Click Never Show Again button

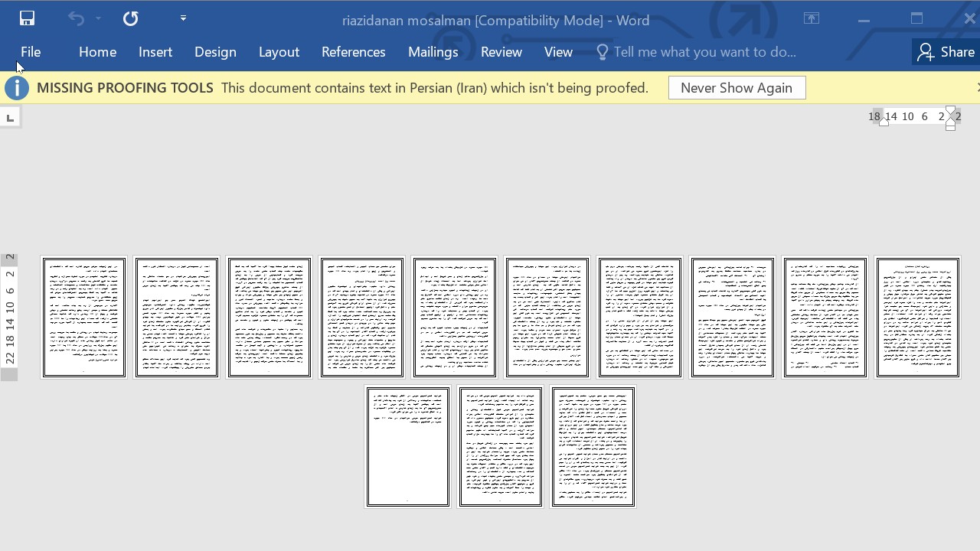[737, 88]
